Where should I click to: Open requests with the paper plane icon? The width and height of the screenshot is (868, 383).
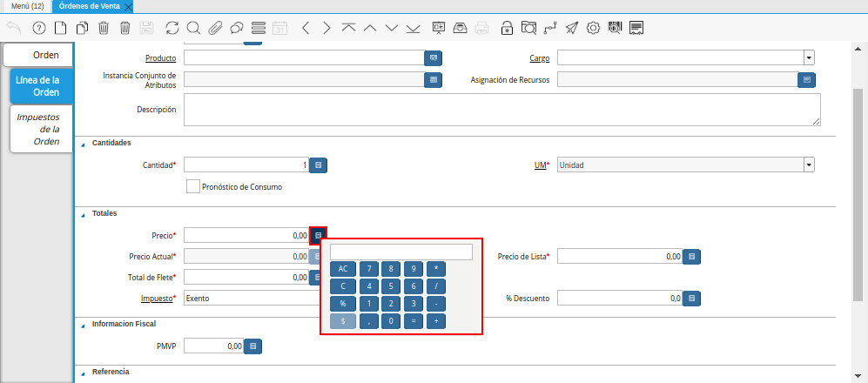(572, 28)
